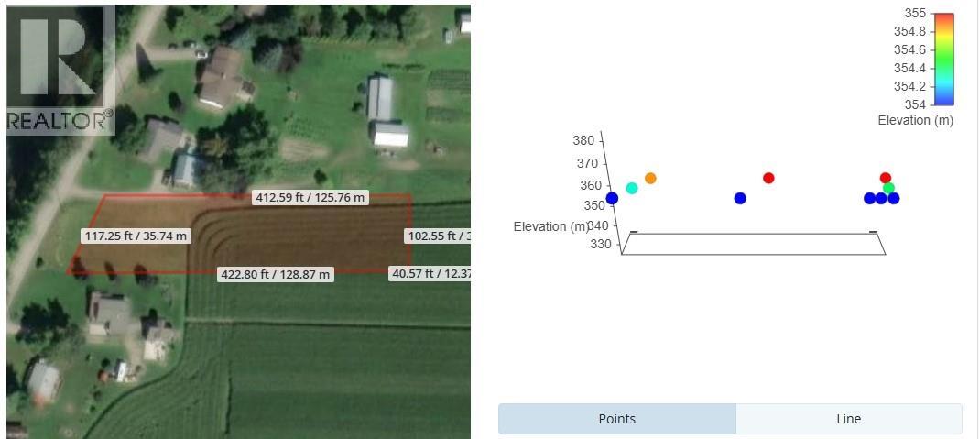
Task: Click the Elevation (m) vertical axis label
Action: coord(550,226)
